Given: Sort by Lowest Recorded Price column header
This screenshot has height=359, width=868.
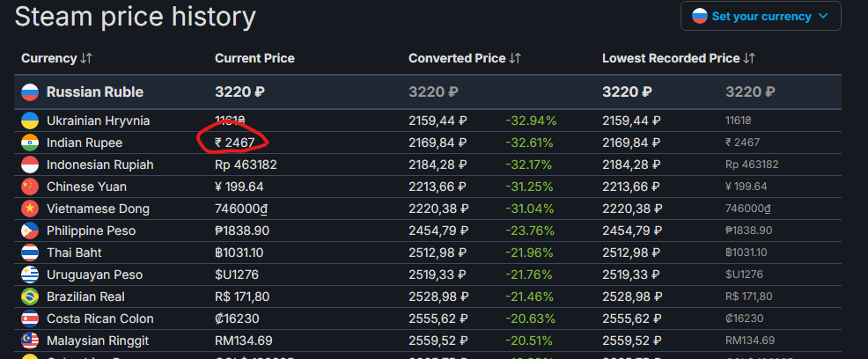Looking at the screenshot, I should [x=679, y=58].
